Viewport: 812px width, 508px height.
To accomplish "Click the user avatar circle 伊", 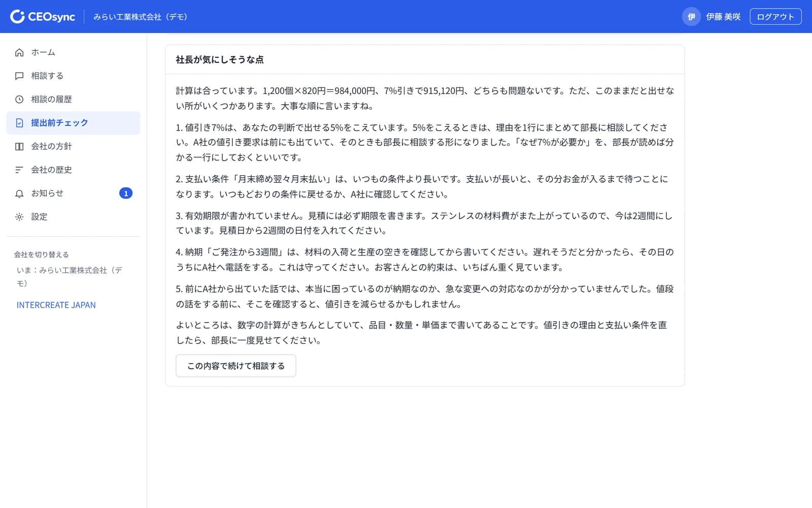I will pos(691,17).
